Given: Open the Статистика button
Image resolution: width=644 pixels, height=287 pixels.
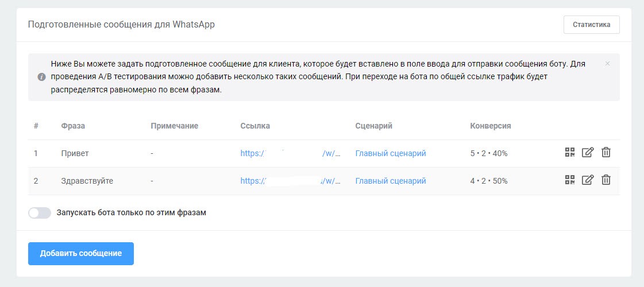Looking at the screenshot, I should [591, 25].
